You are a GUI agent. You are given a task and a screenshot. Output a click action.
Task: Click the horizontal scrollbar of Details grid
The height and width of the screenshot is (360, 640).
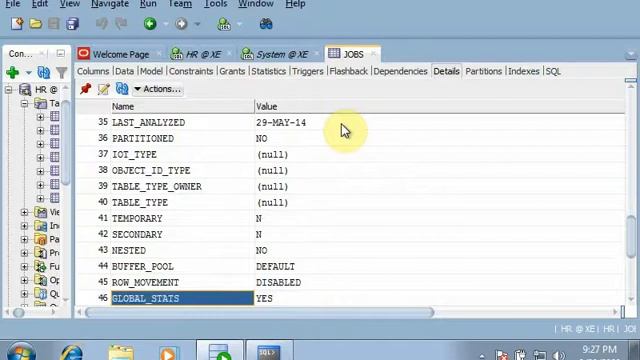[x=259, y=313]
